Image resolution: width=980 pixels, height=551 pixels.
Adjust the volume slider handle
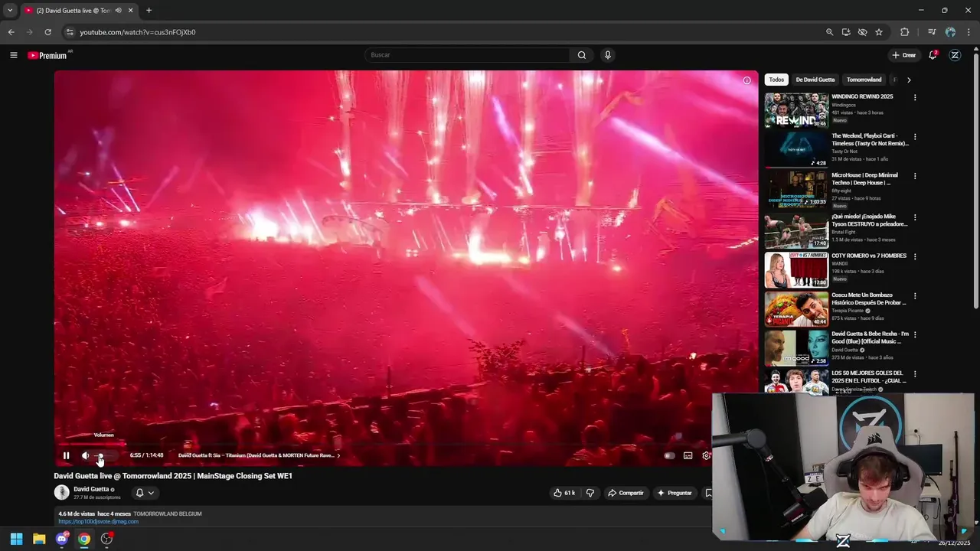[x=100, y=456]
